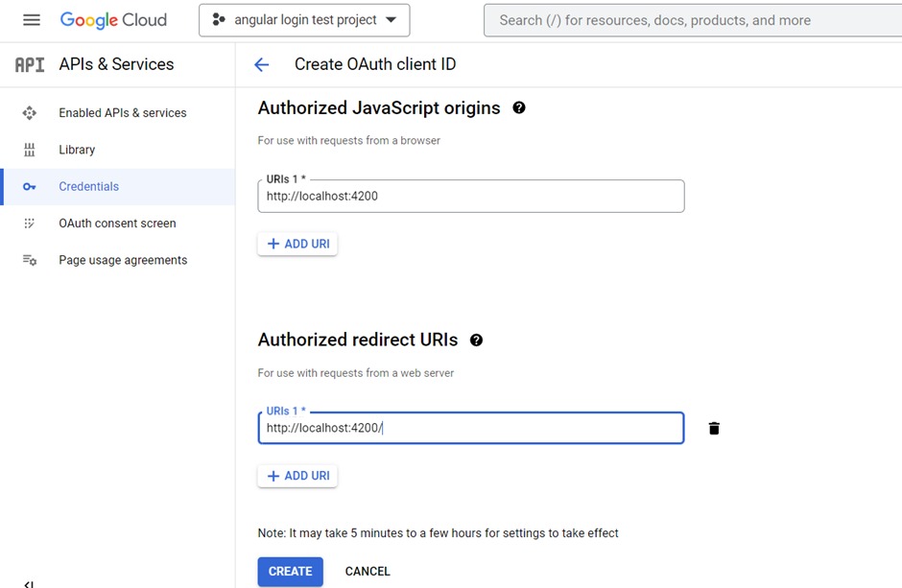Click the Google Cloud logo
Image resolution: width=902 pixels, height=588 pixels.
click(113, 20)
